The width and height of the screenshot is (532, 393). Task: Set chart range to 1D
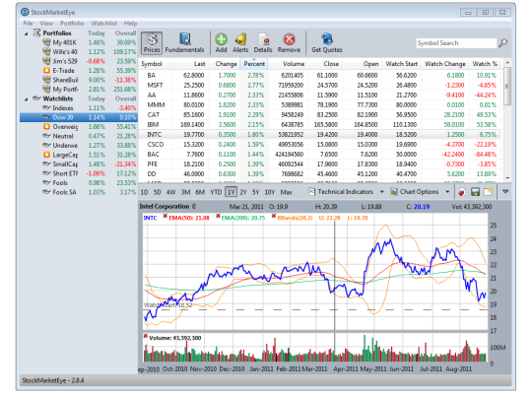click(x=144, y=192)
